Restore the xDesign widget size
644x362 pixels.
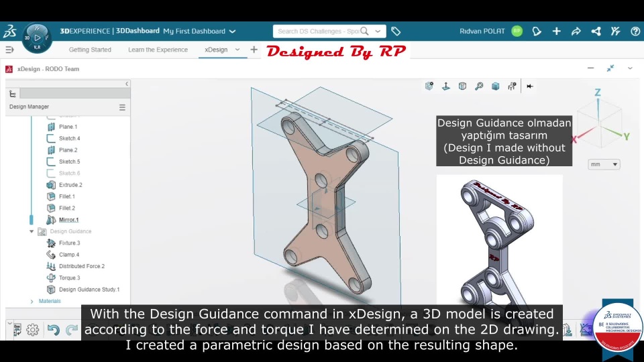coord(610,68)
